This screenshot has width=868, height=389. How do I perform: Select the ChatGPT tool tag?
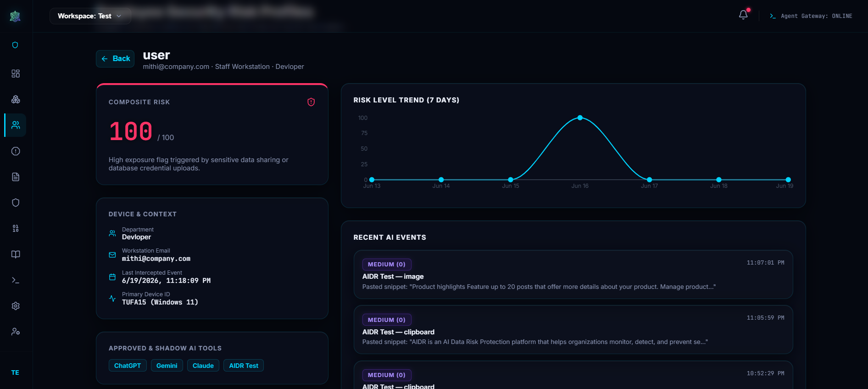(128, 366)
